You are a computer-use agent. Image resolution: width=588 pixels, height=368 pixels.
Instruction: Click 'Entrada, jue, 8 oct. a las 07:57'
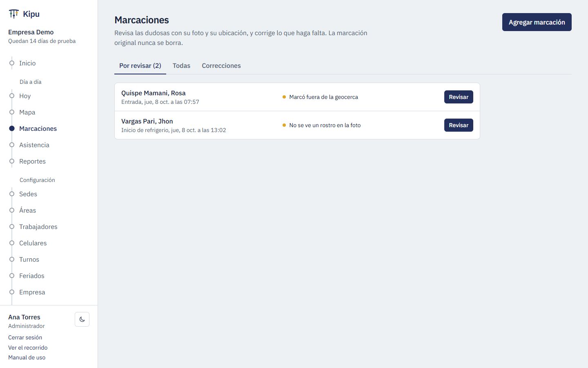click(160, 102)
